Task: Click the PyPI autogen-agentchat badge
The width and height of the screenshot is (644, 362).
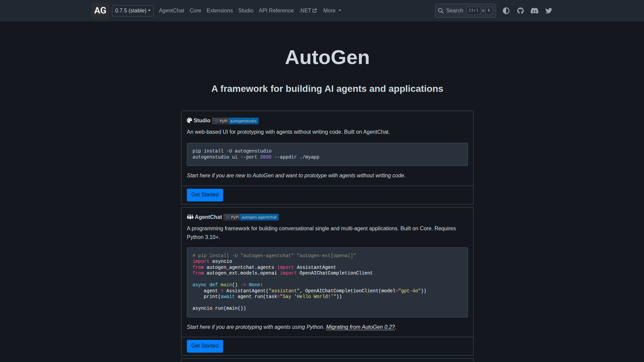Action: coord(251,217)
